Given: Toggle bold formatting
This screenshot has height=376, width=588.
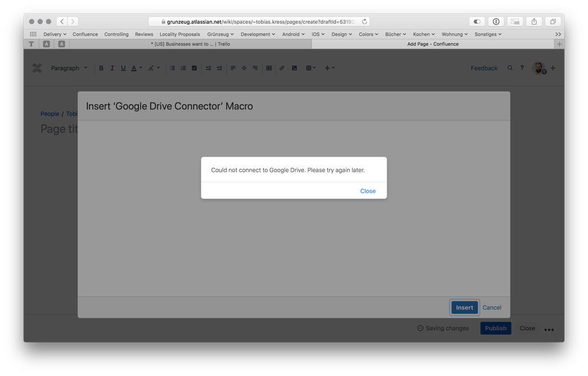Looking at the screenshot, I should coord(101,68).
